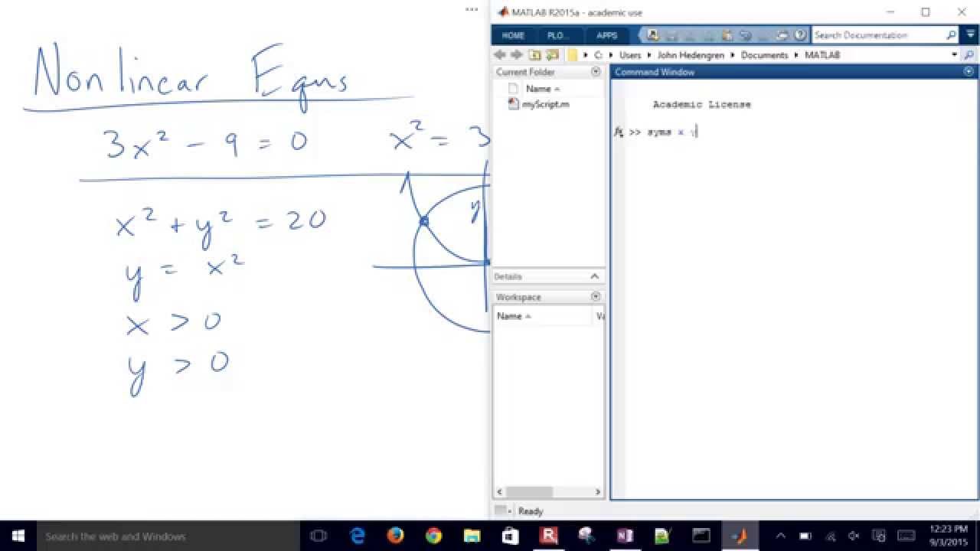Open the red R application on taskbar
This screenshot has height=551, width=980.
548,536
